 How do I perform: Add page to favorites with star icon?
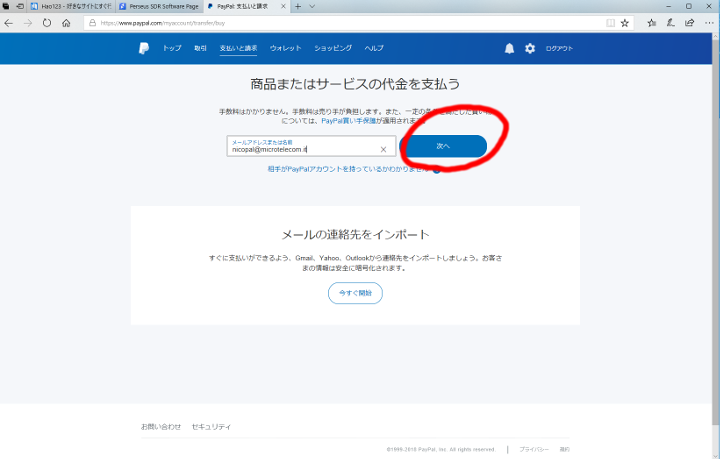tap(624, 23)
